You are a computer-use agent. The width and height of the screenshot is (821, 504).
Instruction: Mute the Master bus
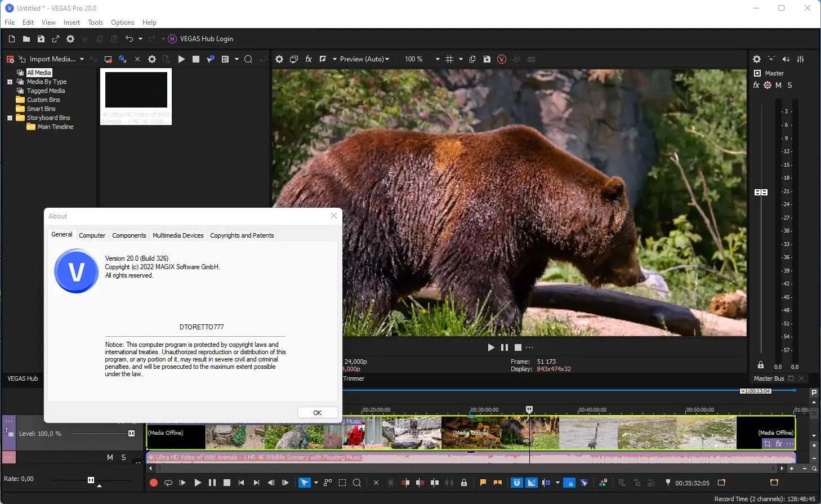[778, 85]
